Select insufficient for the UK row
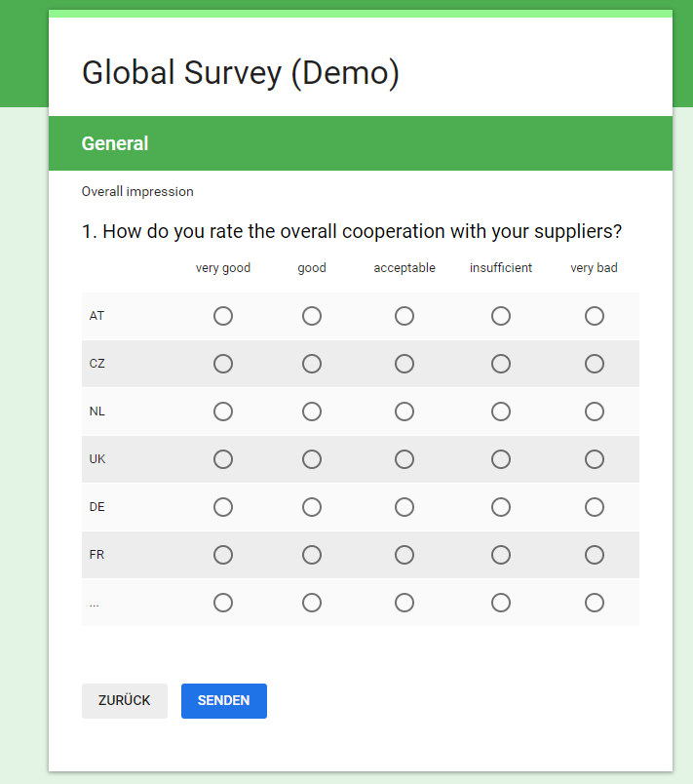Screen dimensions: 693x784 click(x=501, y=459)
